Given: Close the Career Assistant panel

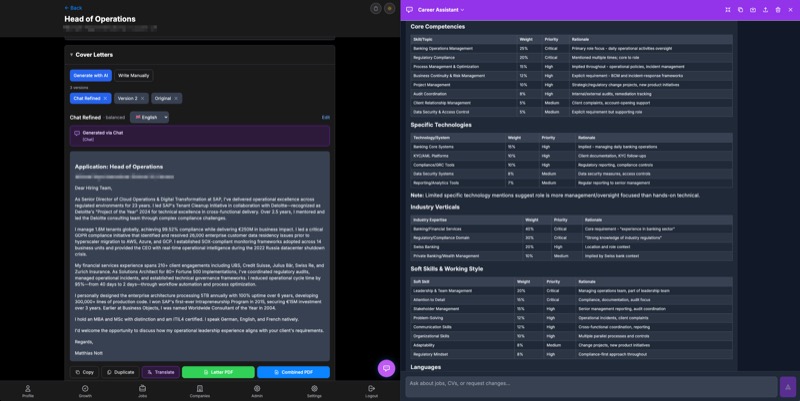Looking at the screenshot, I should click(790, 10).
